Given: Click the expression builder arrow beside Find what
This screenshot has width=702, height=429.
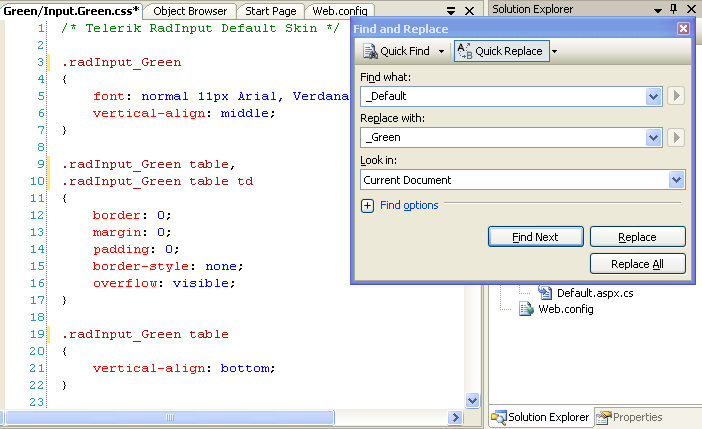Looking at the screenshot, I should click(677, 96).
